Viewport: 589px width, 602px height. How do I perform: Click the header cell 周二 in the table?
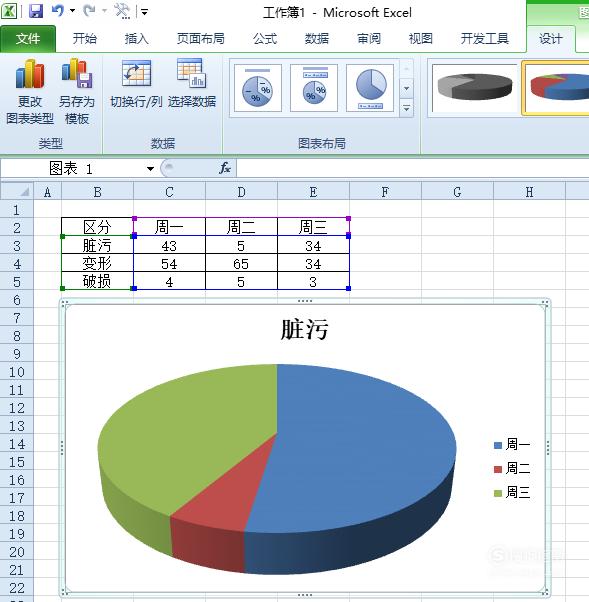241,227
